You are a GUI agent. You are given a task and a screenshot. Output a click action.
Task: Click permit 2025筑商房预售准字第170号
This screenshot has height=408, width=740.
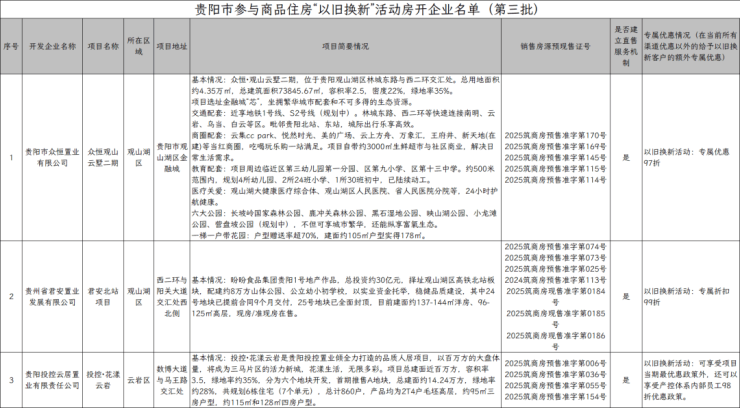click(555, 135)
